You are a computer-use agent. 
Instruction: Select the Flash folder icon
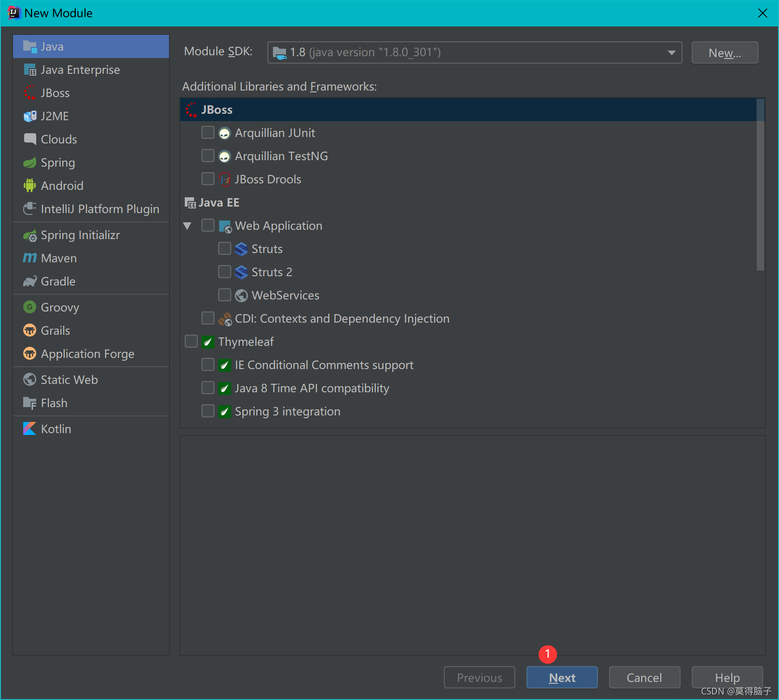coord(30,403)
